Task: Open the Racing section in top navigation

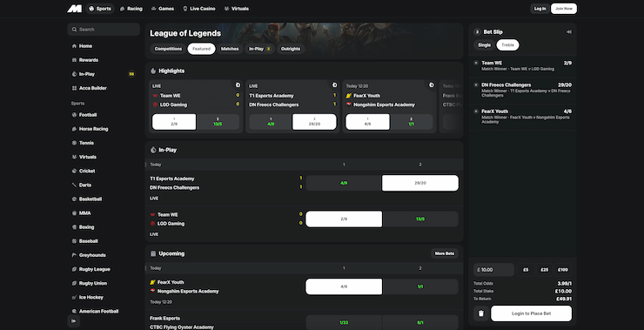Action: click(131, 9)
